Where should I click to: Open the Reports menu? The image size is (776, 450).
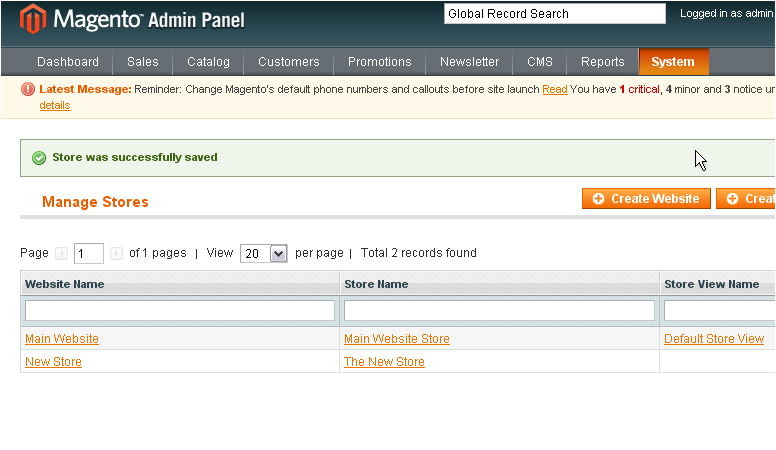pyautogui.click(x=603, y=62)
